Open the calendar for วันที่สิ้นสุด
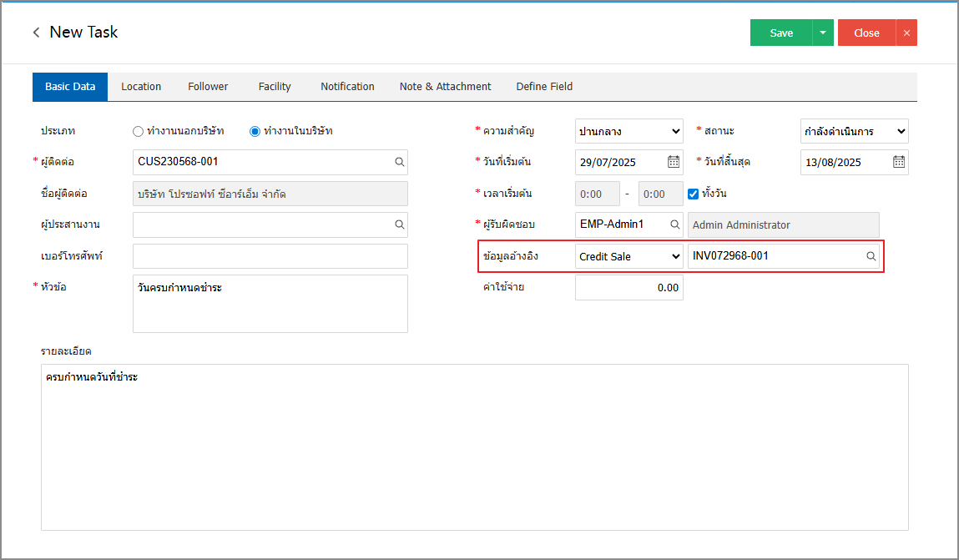The height and width of the screenshot is (560, 959). [x=898, y=162]
